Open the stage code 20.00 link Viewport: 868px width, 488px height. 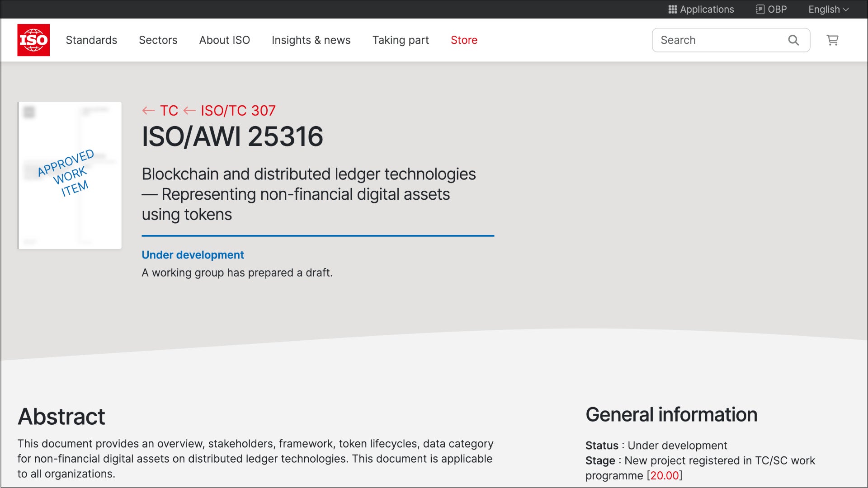[665, 476]
